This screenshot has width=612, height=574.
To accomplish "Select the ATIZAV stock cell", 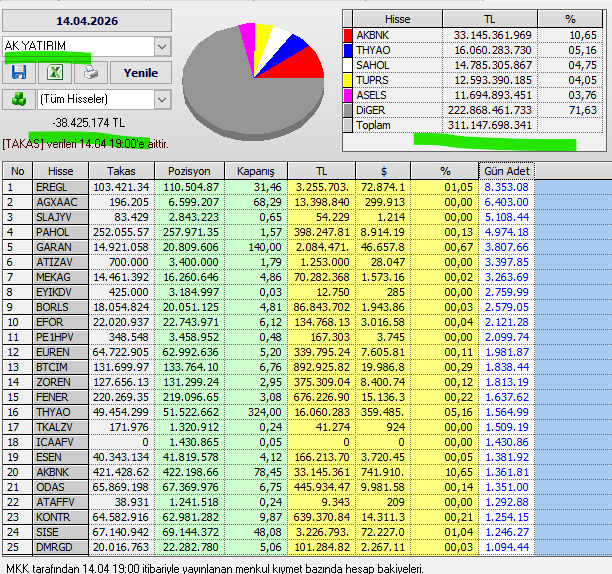I will point(60,262).
